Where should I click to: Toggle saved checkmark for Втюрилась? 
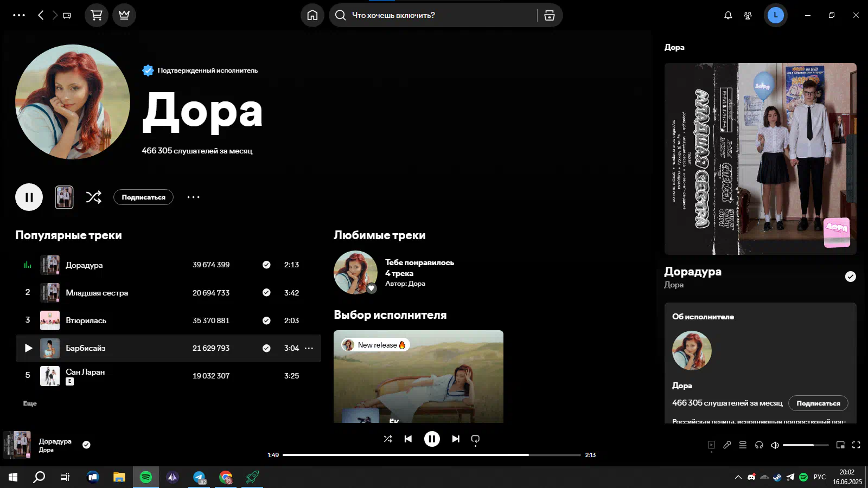tap(266, 320)
